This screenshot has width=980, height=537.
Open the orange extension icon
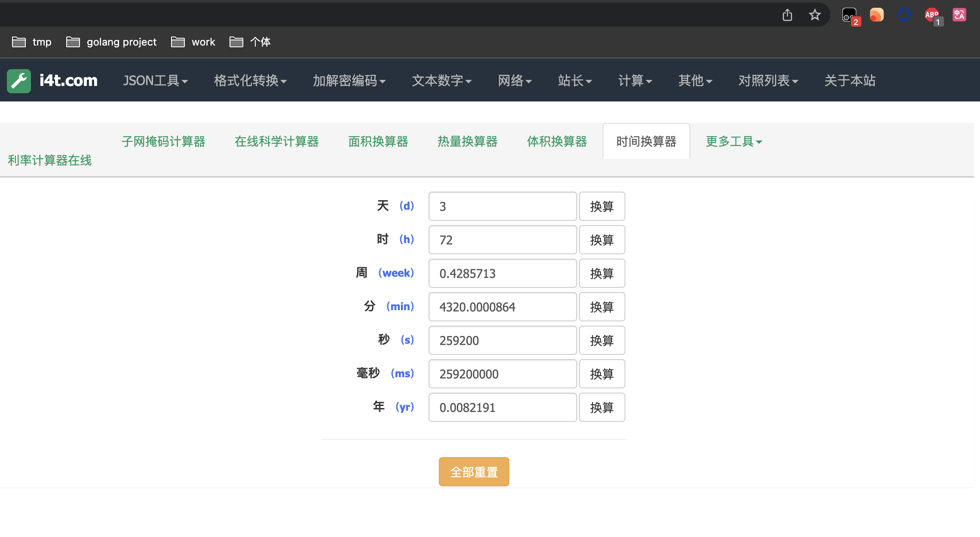tap(876, 15)
